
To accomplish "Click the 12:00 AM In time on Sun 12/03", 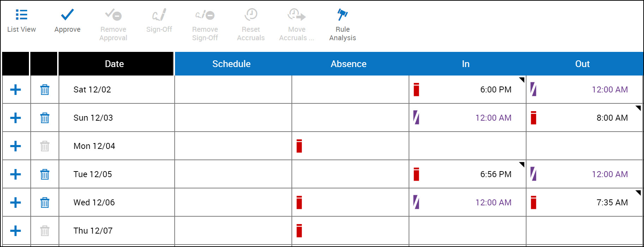I will pyautogui.click(x=493, y=118).
